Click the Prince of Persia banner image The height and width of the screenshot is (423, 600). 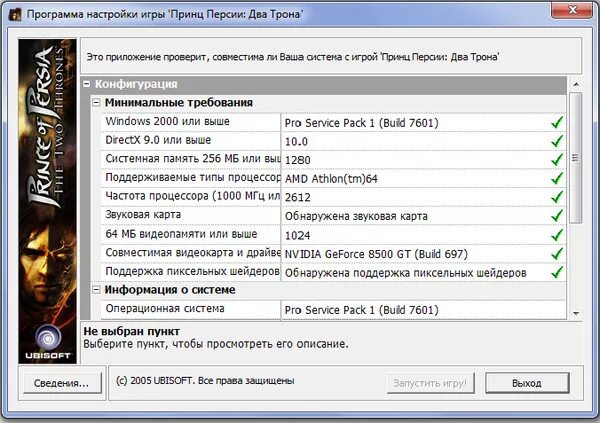coord(48,201)
